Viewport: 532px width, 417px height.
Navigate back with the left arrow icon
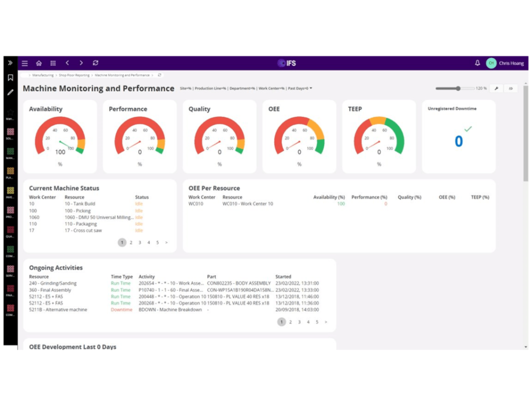[x=67, y=63]
